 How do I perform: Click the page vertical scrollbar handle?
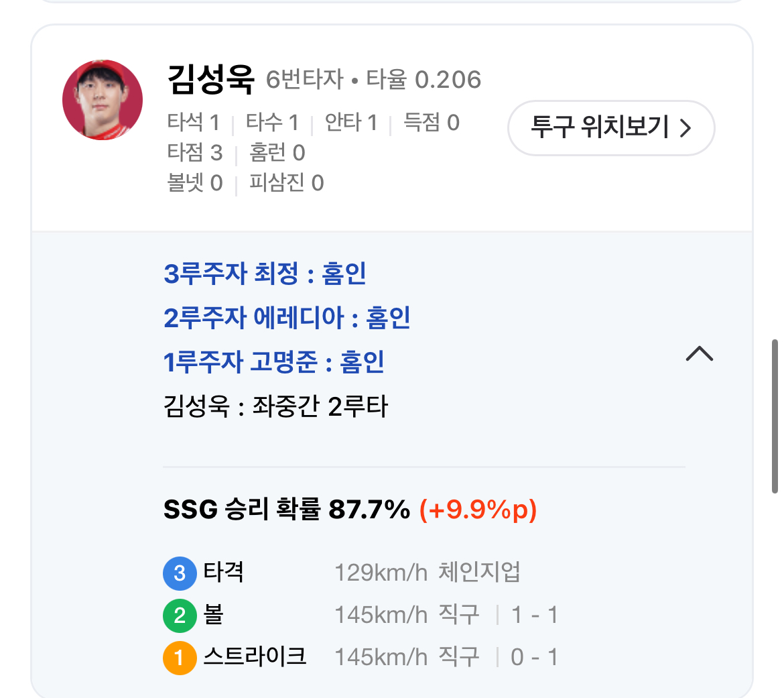tap(775, 416)
